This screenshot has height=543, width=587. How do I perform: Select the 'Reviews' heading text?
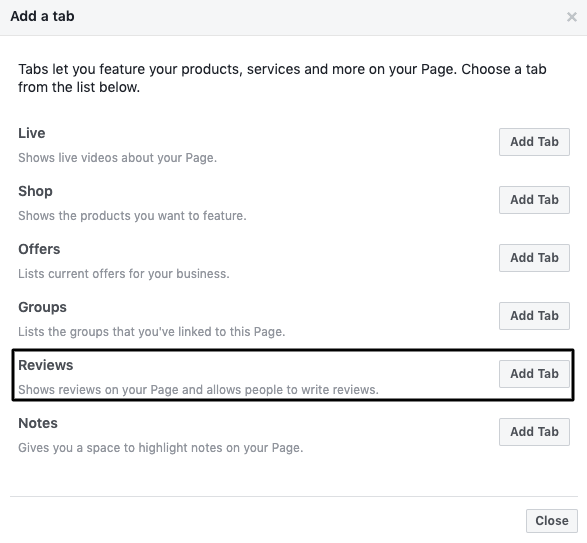coord(46,365)
